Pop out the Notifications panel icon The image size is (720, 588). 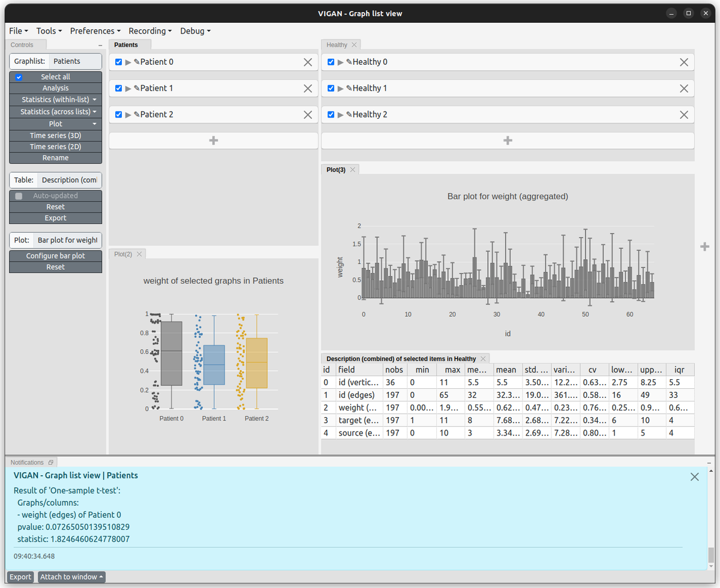51,463
